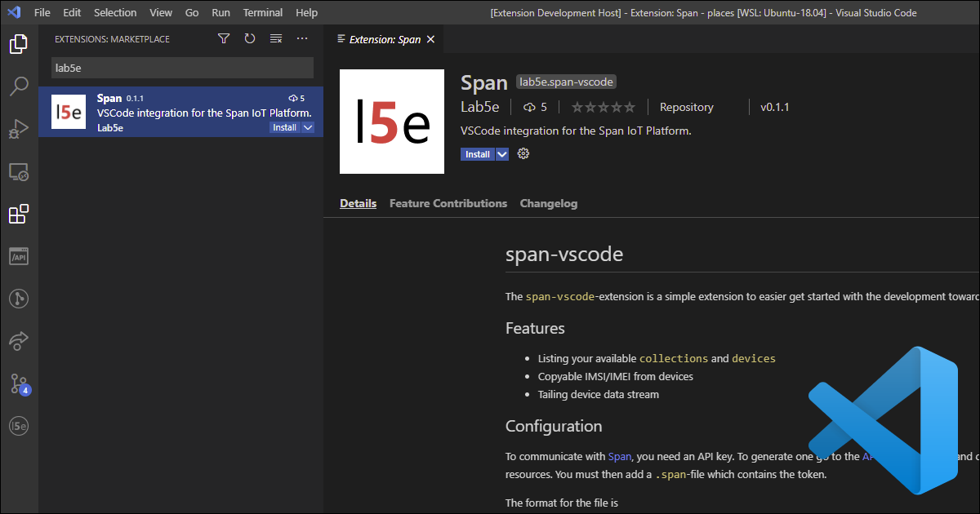Switch to the Changelog tab
The image size is (980, 514).
[549, 203]
